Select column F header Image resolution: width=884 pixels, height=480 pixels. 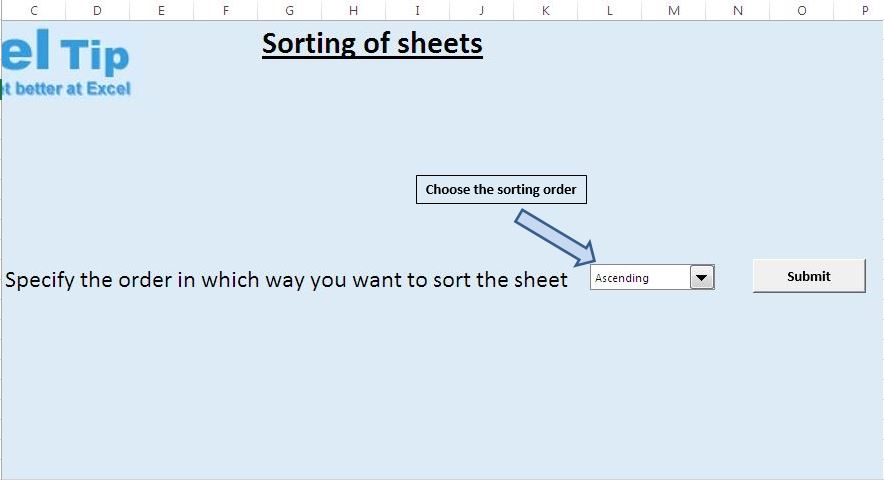[226, 10]
